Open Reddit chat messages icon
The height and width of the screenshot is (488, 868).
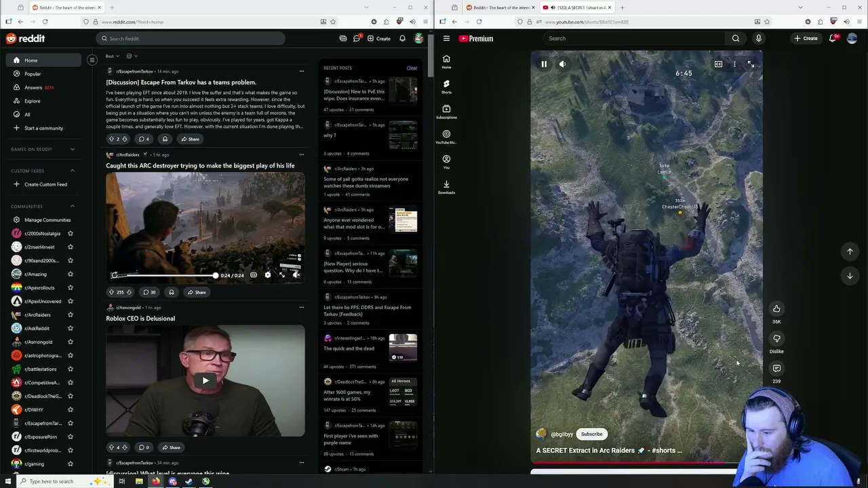357,39
